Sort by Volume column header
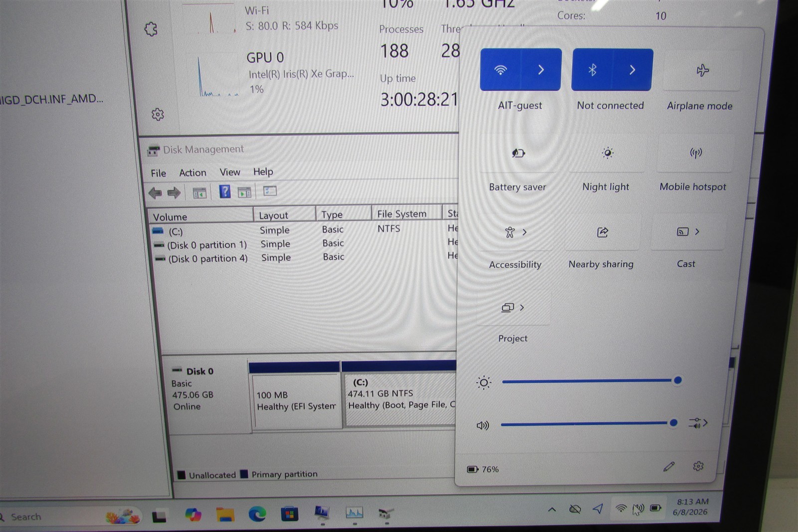This screenshot has height=532, width=798. coord(200,216)
